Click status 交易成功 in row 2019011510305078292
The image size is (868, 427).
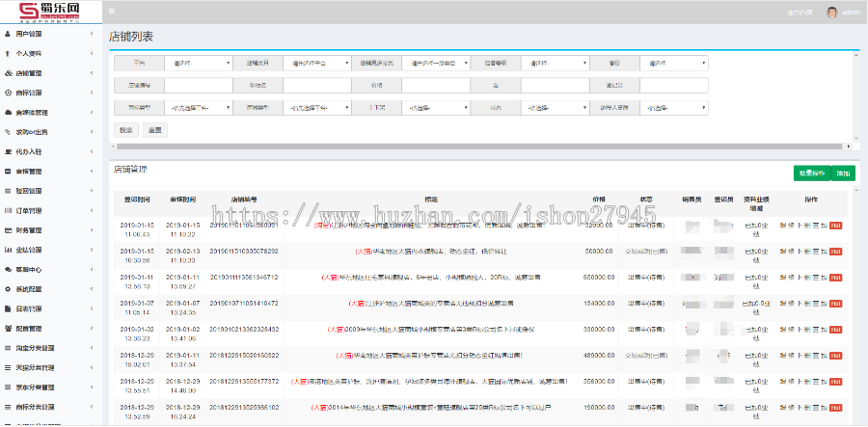[646, 252]
